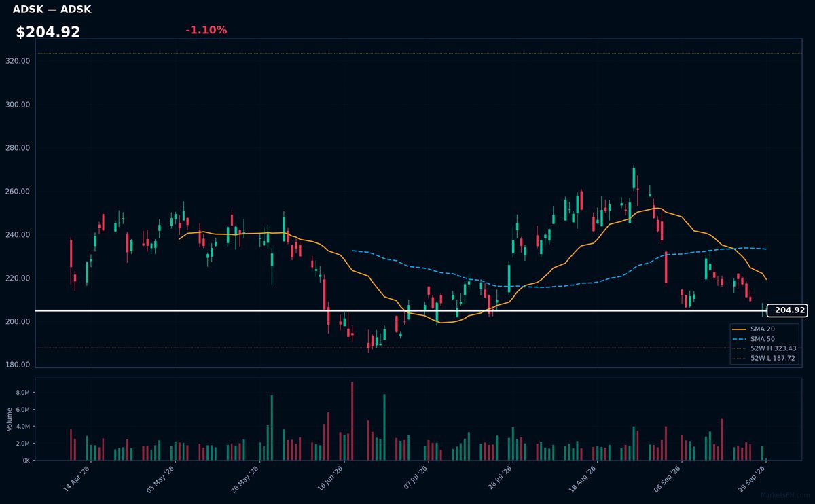Click the Volume axis title

click(9, 419)
